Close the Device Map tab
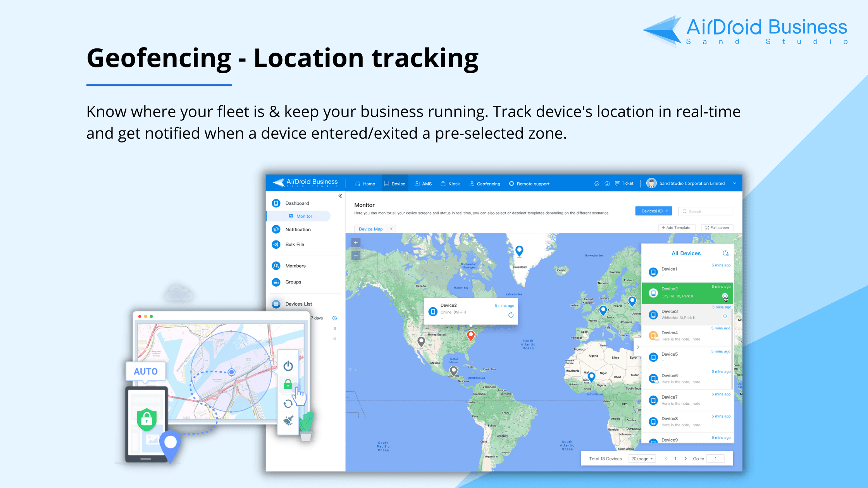This screenshot has width=868, height=488. pos(391,229)
